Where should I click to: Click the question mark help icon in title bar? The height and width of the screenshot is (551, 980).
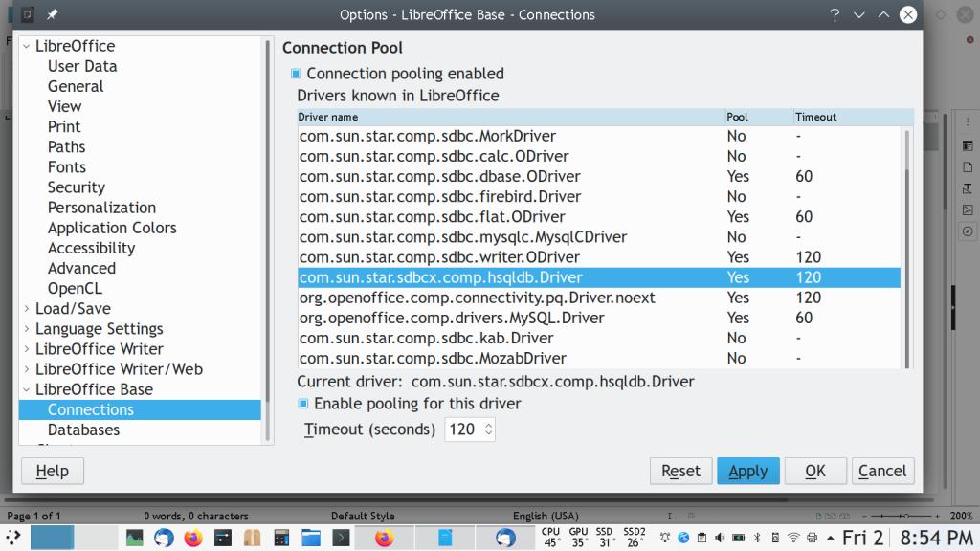[x=835, y=14]
